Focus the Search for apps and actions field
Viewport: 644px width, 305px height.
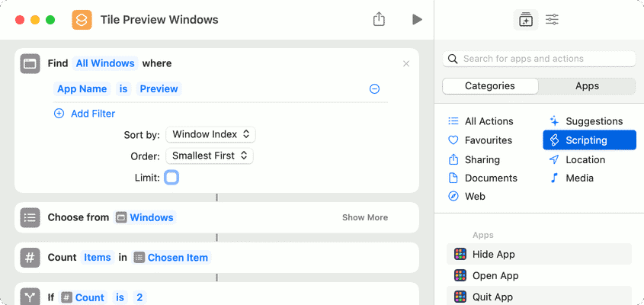539,59
